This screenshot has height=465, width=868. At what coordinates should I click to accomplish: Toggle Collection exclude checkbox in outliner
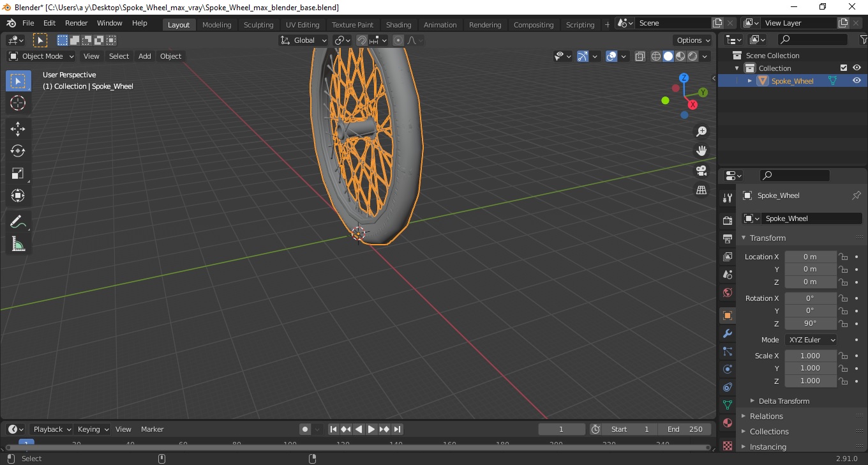[x=844, y=68]
